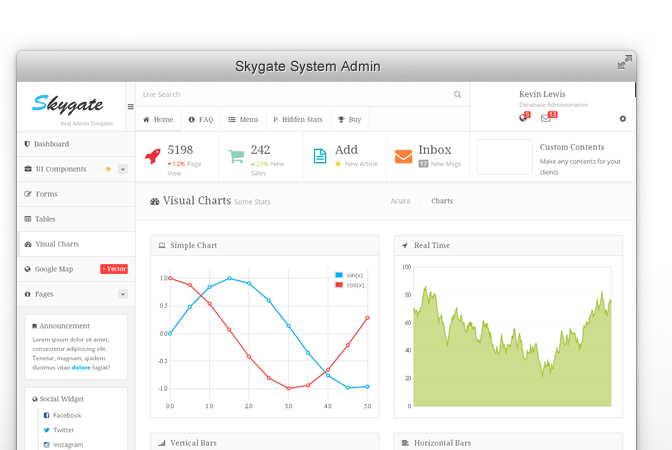Expand the Pages dropdown arrow

tap(123, 294)
